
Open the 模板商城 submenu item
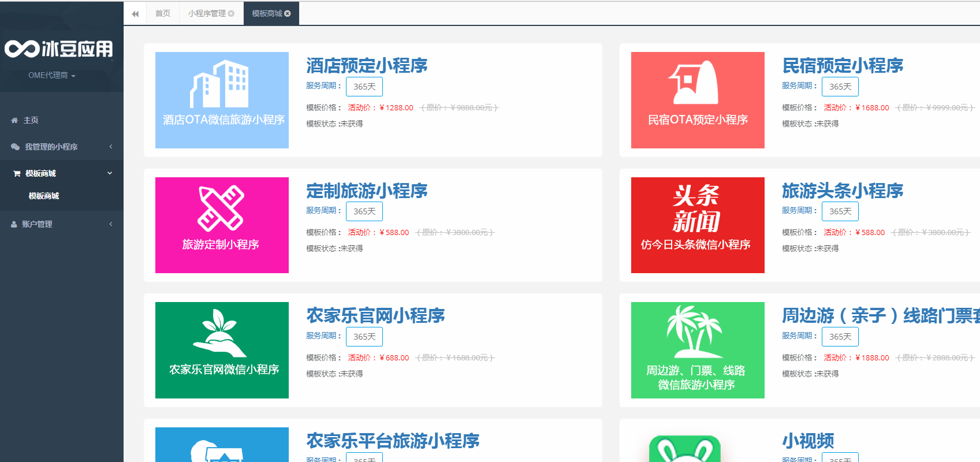coord(44,196)
